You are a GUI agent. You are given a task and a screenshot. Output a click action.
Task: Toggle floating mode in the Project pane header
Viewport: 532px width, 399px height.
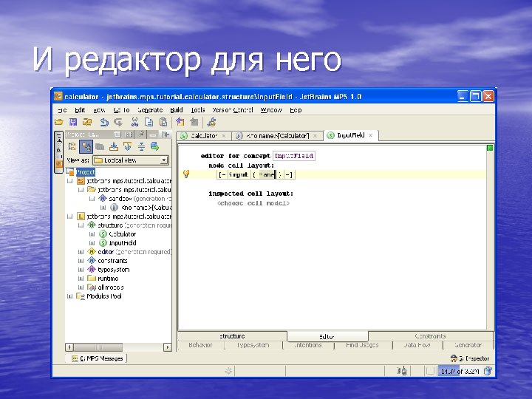click(117, 134)
